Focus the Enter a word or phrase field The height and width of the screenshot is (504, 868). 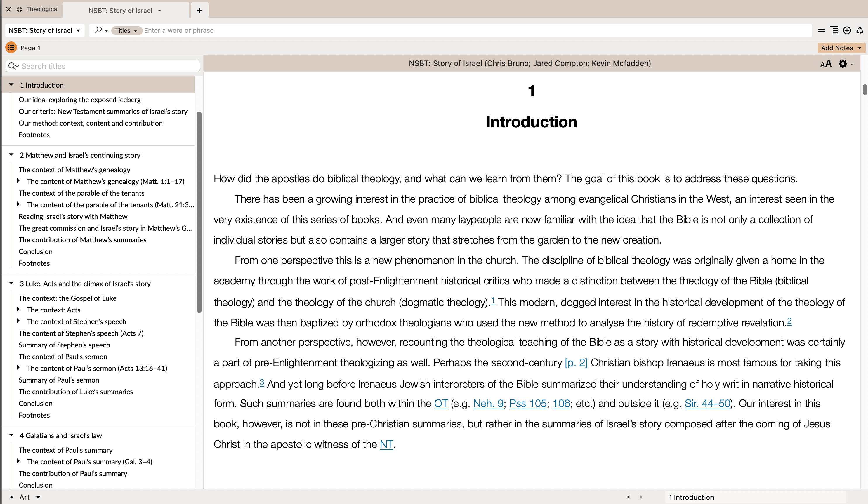[477, 30]
